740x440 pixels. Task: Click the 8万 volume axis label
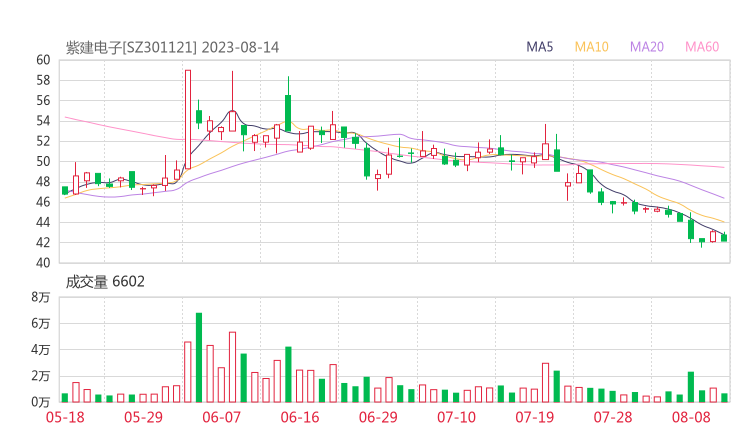pos(41,297)
